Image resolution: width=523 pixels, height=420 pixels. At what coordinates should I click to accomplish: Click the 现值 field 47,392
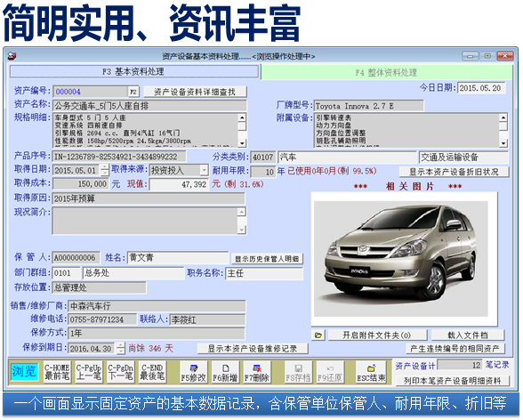(179, 184)
